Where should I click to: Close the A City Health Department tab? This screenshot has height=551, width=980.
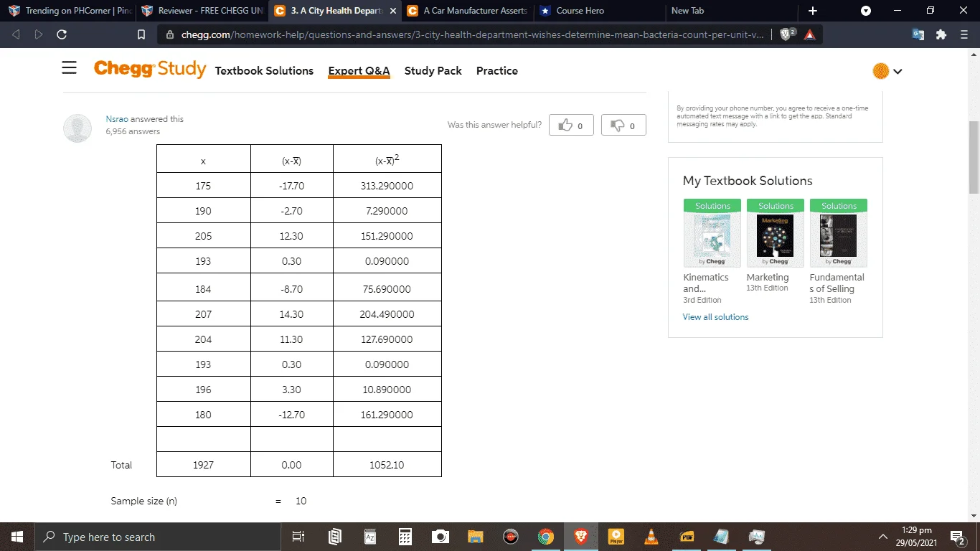pos(392,11)
